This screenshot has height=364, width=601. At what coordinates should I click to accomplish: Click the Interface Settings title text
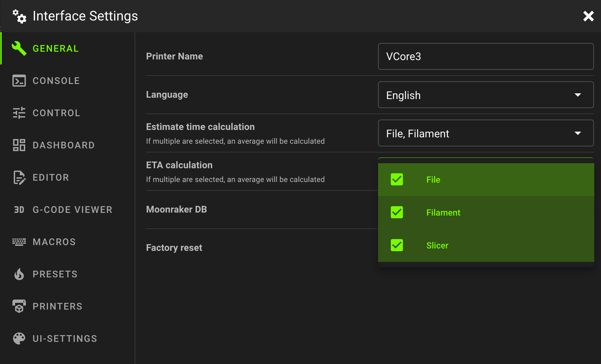click(85, 16)
